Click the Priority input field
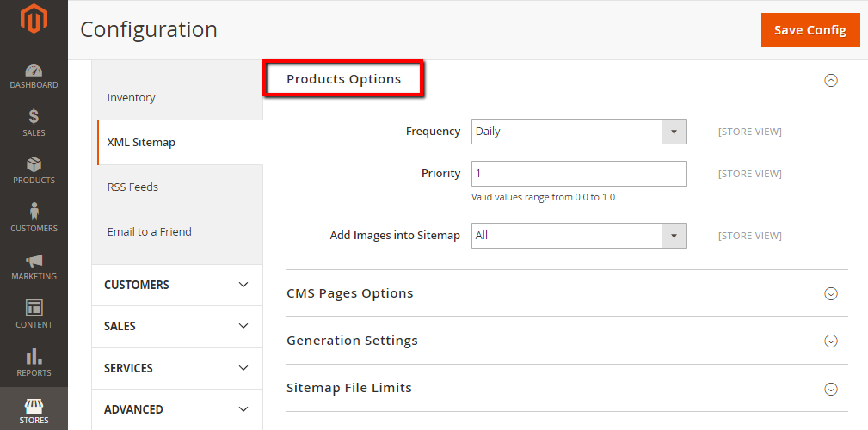The image size is (868, 430). coord(578,174)
